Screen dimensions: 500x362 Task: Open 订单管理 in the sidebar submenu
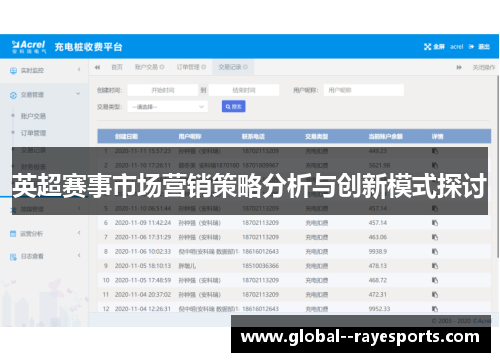click(x=33, y=133)
